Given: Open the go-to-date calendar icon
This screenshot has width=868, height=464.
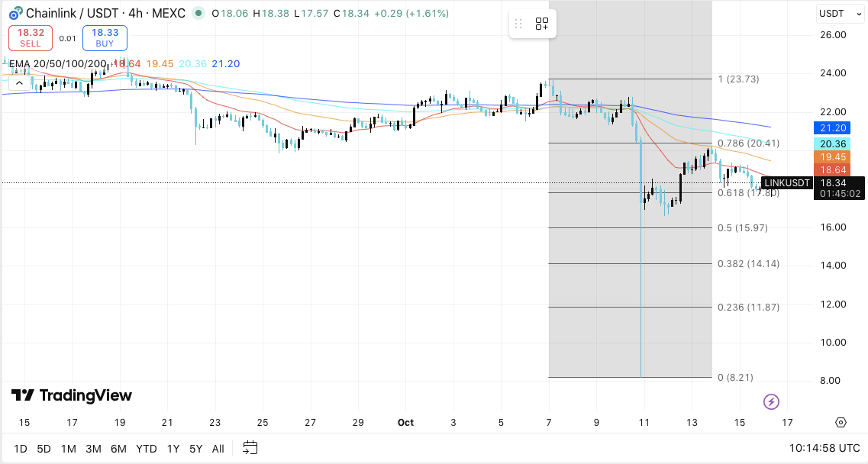Looking at the screenshot, I should pyautogui.click(x=250, y=448).
